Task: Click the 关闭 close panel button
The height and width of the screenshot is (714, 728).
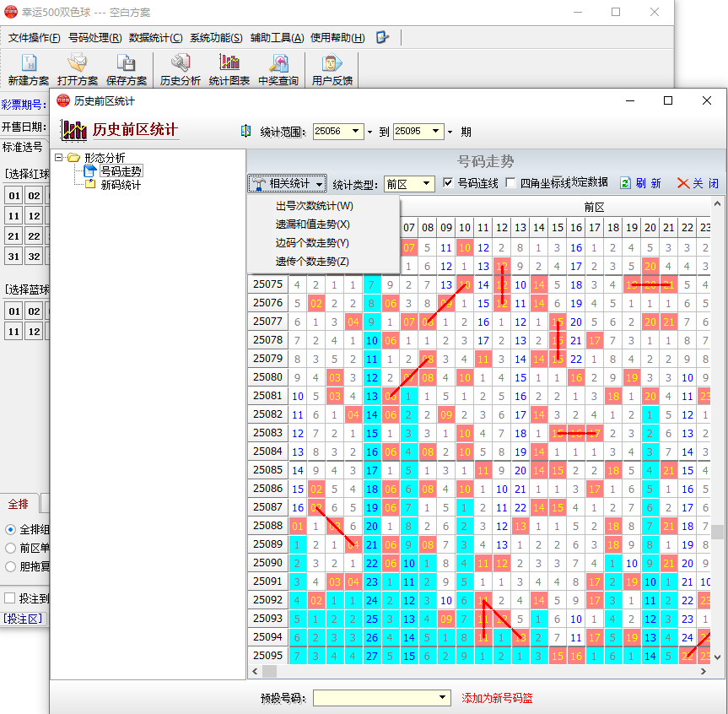Action: [x=698, y=183]
